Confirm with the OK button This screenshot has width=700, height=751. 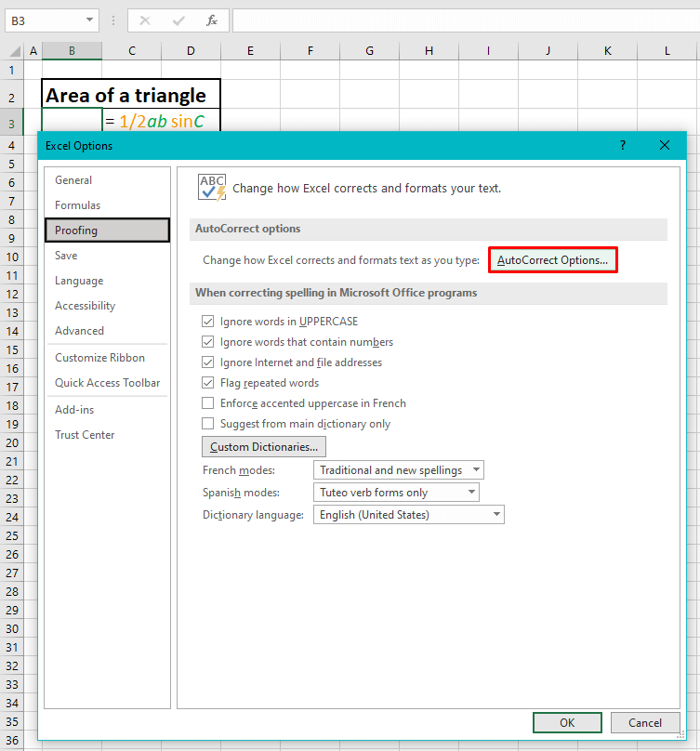(567, 723)
